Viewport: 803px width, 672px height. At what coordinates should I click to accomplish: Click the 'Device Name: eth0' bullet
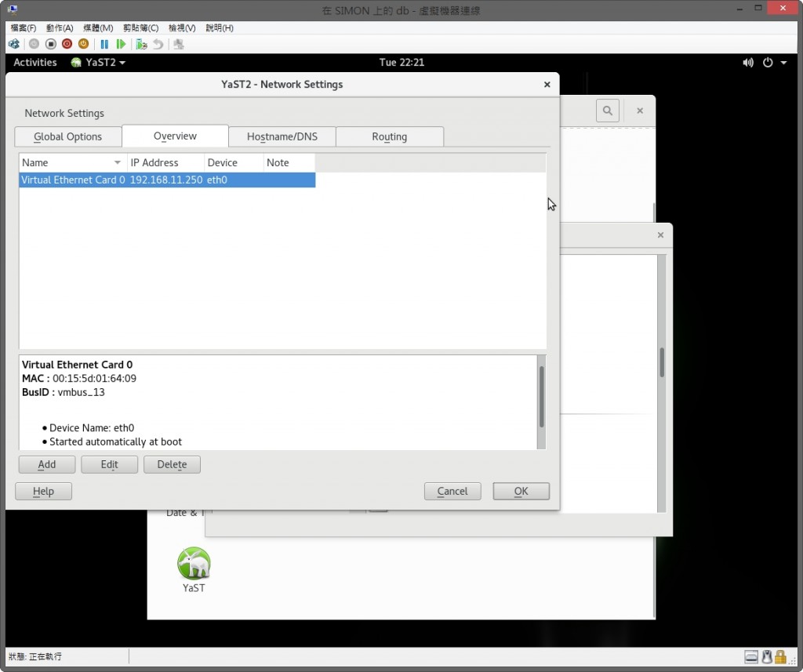click(x=92, y=427)
